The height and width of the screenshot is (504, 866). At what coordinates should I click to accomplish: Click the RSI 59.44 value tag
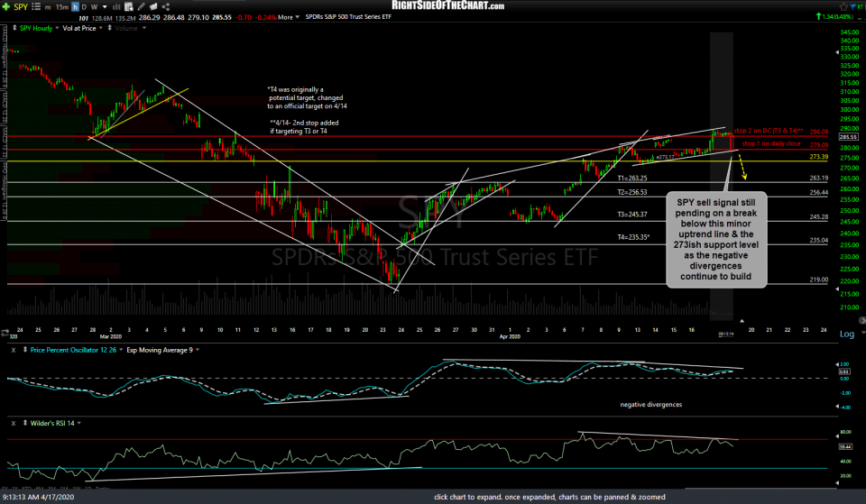(844, 446)
